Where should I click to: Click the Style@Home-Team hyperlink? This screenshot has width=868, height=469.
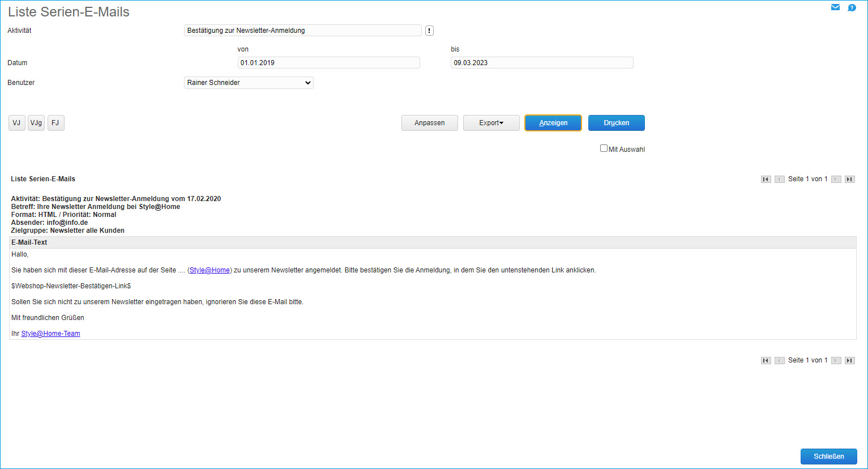point(50,333)
